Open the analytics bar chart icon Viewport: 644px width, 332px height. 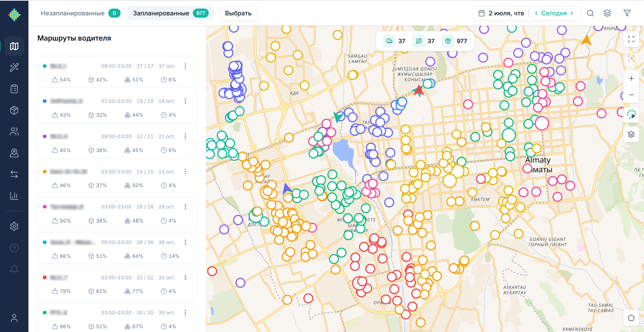[14, 196]
